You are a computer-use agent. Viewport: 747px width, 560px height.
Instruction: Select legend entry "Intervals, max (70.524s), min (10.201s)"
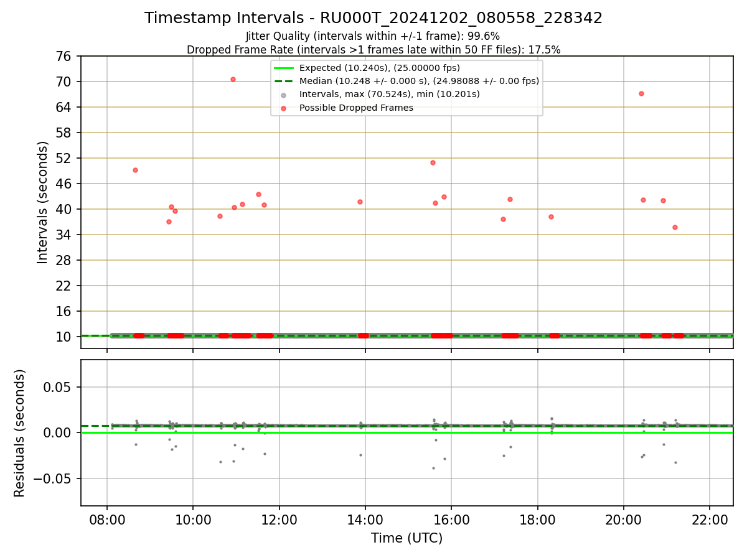click(390, 95)
